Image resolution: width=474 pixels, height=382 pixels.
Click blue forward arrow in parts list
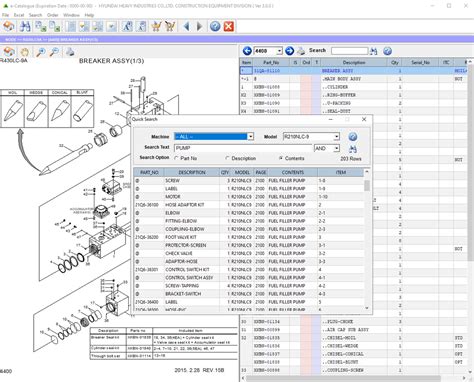click(x=289, y=51)
